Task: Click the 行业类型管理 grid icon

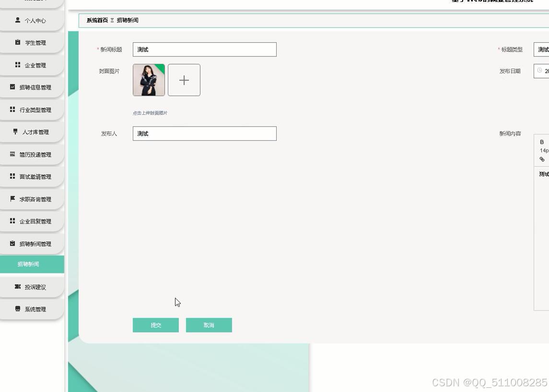Action: [12, 110]
